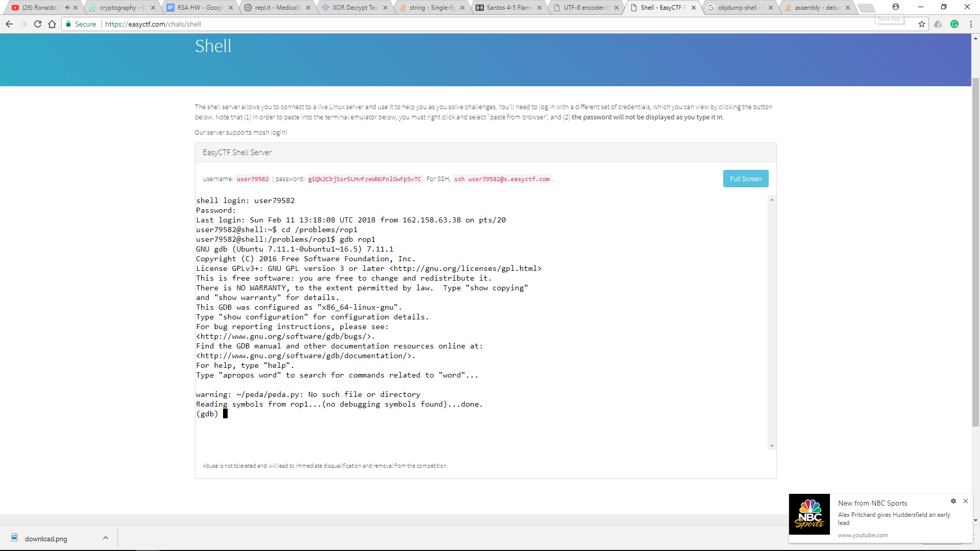Screen dimensions: 980x551
Task: Click terminal scrollbar up arrow
Action: 772,199
